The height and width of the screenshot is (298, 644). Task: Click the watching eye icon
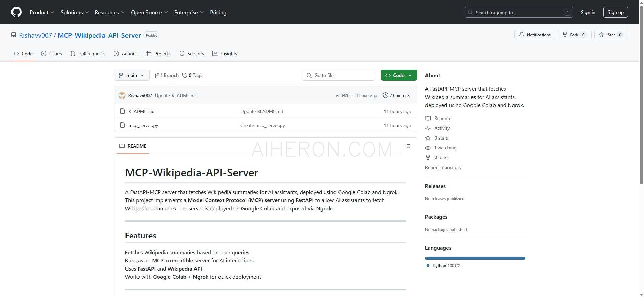(x=428, y=148)
